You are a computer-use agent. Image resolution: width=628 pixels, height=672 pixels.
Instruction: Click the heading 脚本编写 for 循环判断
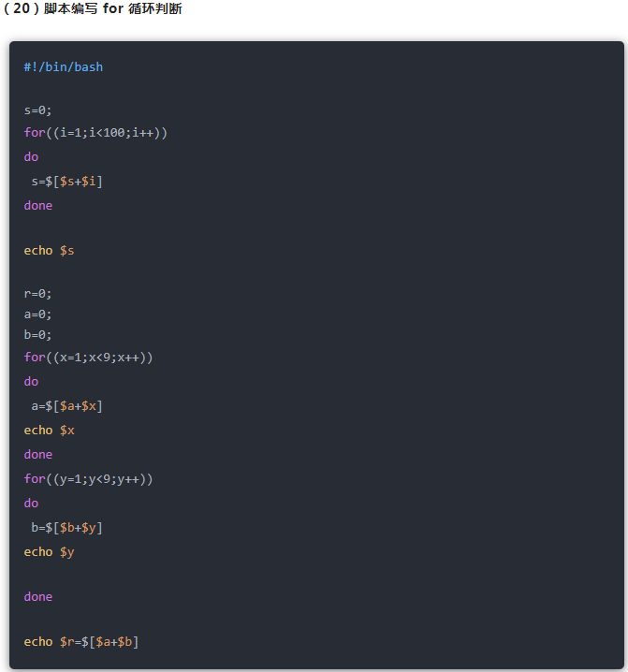point(112,8)
